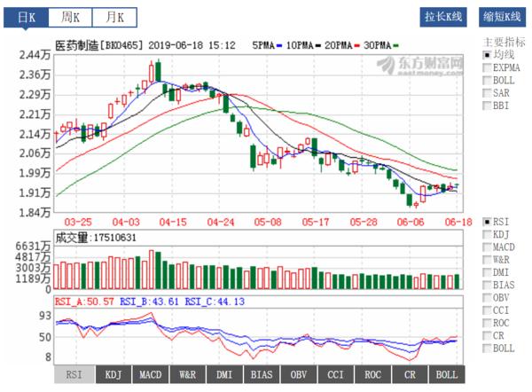
Task: Select the 均线 main indicator
Action: pyautogui.click(x=487, y=55)
